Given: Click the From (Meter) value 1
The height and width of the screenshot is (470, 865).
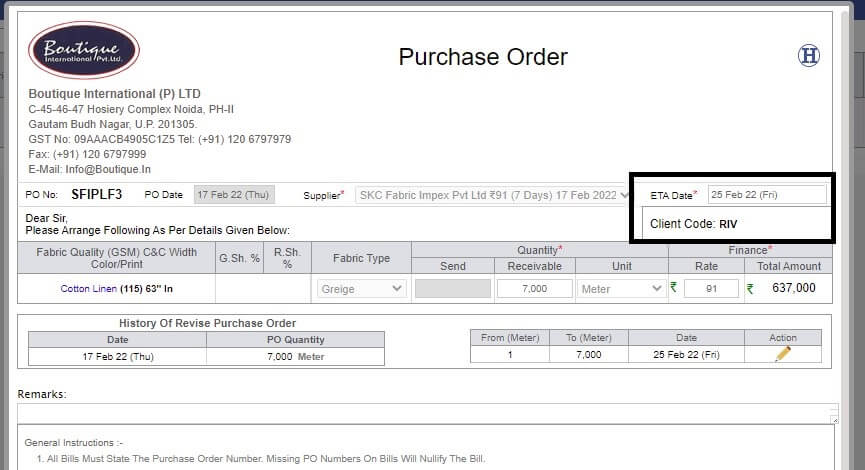Looking at the screenshot, I should coord(510,354).
